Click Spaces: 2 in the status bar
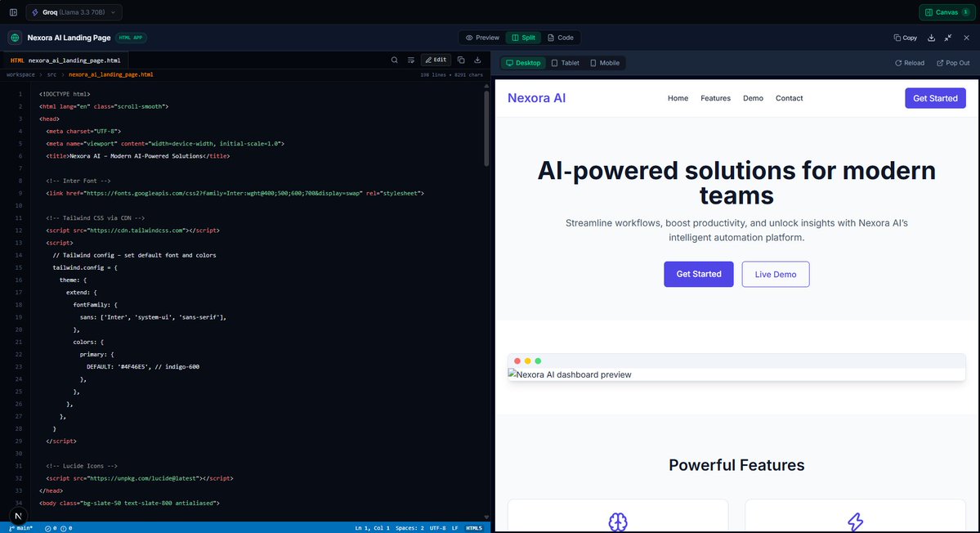Viewport: 980px width, 533px height. coord(409,528)
